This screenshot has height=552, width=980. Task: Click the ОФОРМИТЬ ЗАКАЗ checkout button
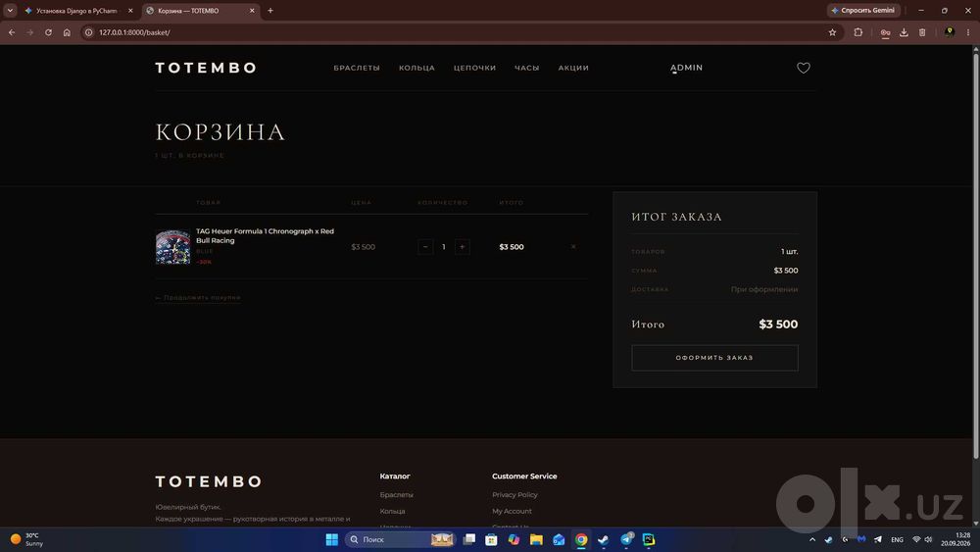point(714,358)
